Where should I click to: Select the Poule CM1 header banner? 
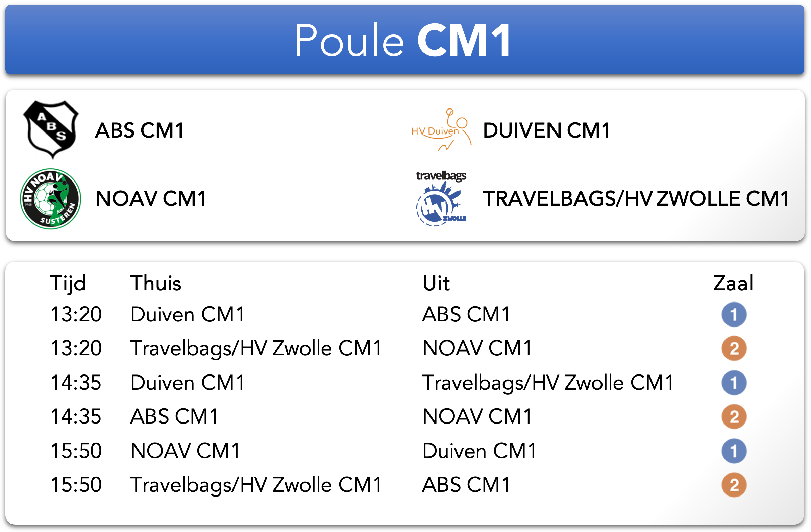pos(405,40)
